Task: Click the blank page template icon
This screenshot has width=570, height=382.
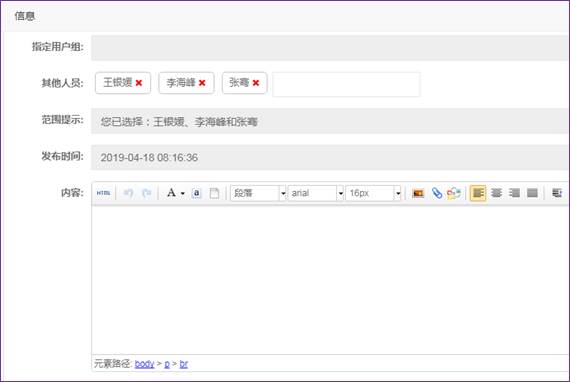Action: [214, 193]
